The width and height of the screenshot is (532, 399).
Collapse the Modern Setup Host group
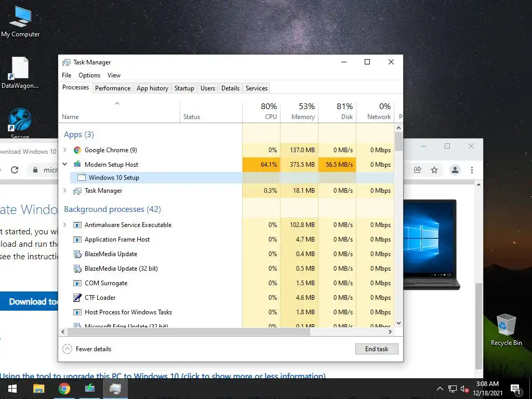[x=65, y=164]
